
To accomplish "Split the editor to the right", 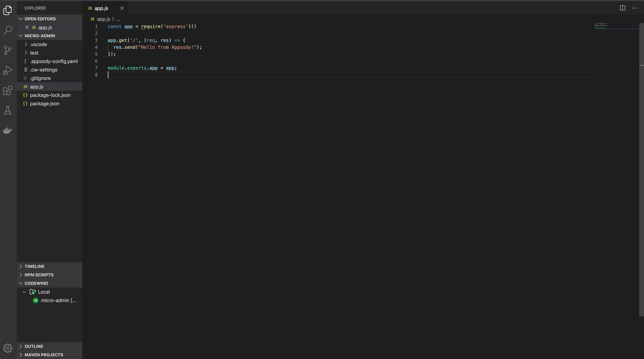I will [622, 8].
